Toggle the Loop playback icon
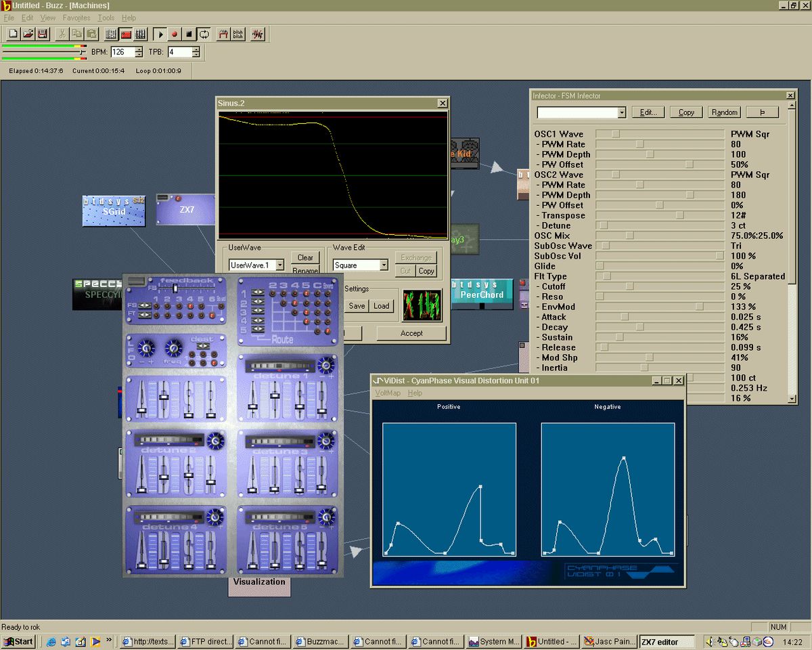812x650 pixels. 204,34
